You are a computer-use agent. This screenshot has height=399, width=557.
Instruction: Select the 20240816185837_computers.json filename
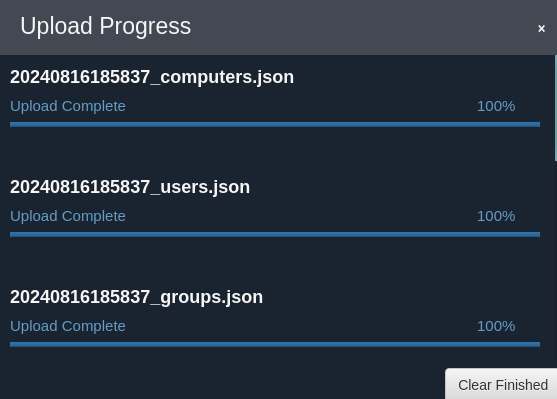click(x=152, y=77)
